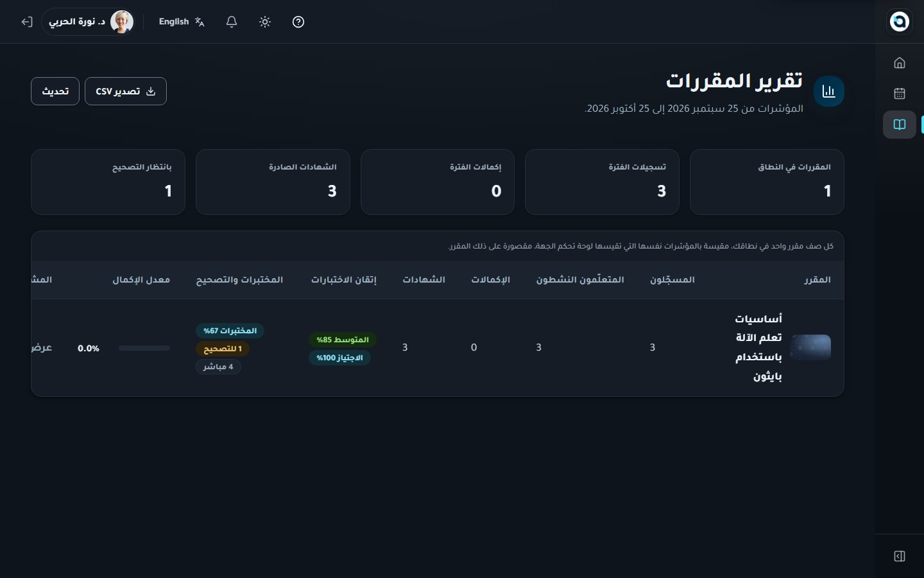
Task: Click the الاجتياز 100% badge
Action: (x=340, y=358)
